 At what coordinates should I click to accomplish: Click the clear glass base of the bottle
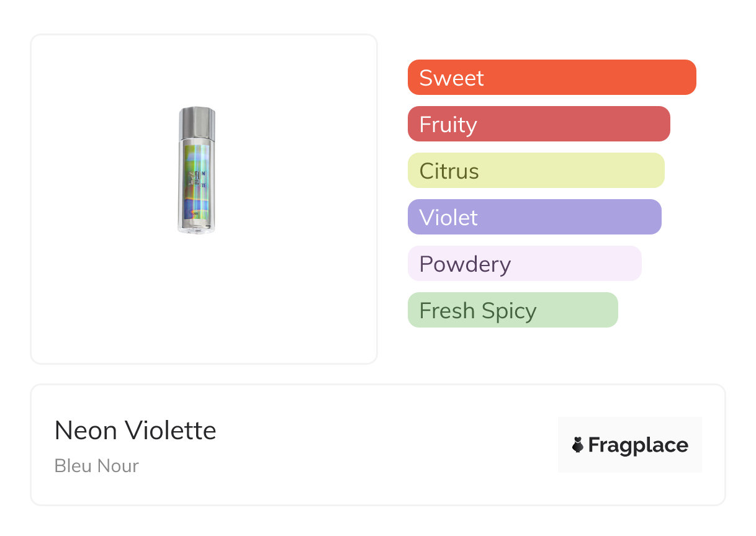click(x=196, y=228)
